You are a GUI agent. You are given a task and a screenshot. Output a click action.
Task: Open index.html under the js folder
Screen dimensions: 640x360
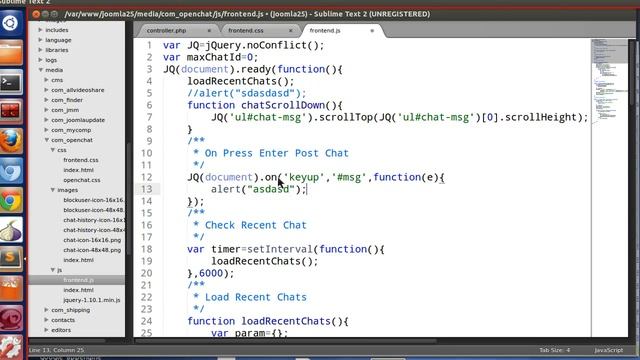[x=78, y=290]
